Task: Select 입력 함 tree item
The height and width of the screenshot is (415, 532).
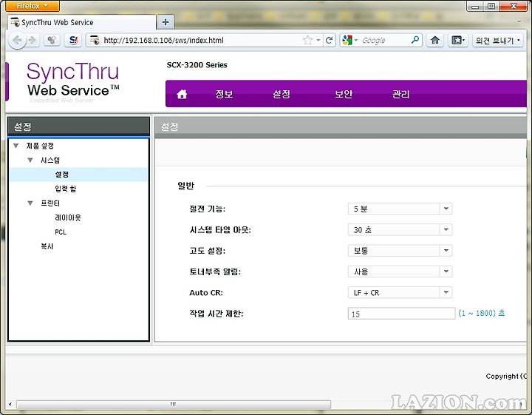Action: 66,189
